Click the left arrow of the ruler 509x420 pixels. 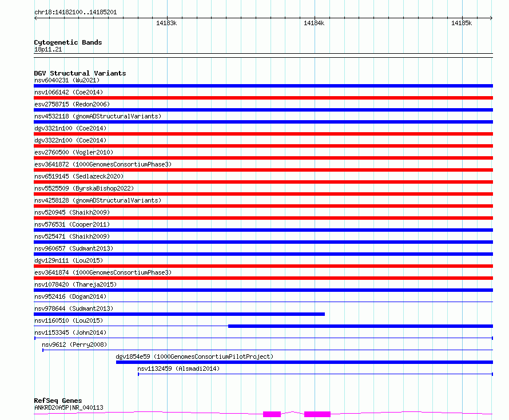pyautogui.click(x=35, y=18)
